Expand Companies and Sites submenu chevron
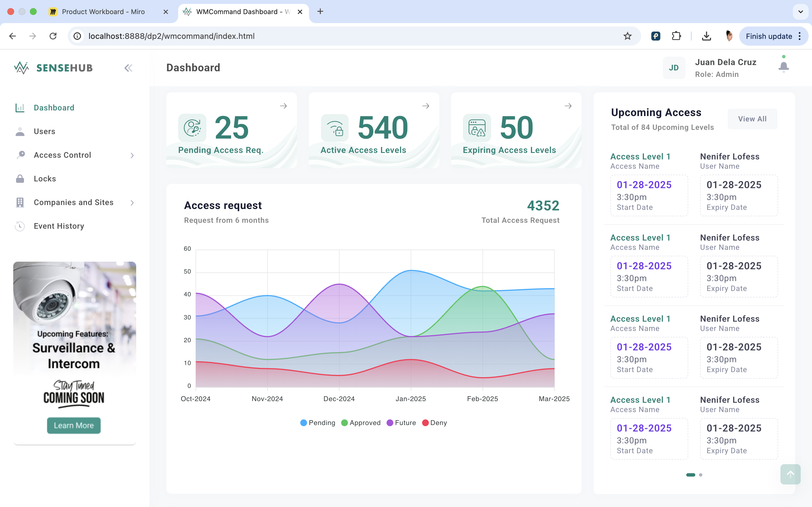 point(132,203)
